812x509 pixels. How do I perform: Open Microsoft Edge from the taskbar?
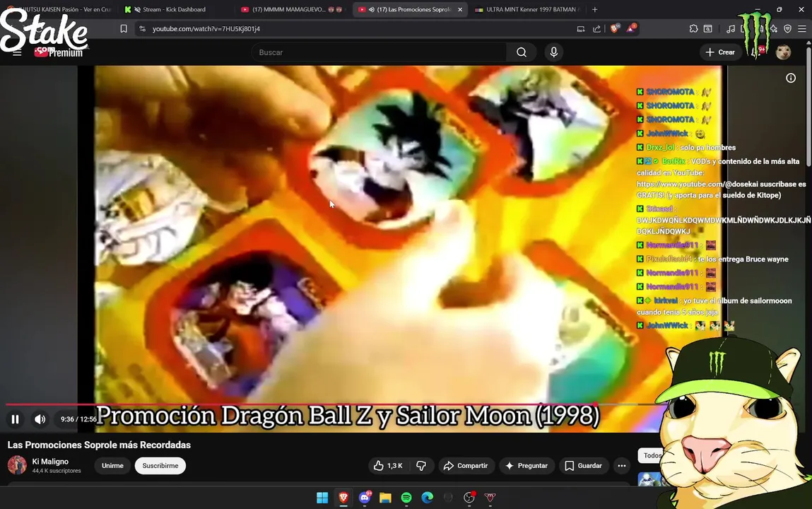click(428, 498)
